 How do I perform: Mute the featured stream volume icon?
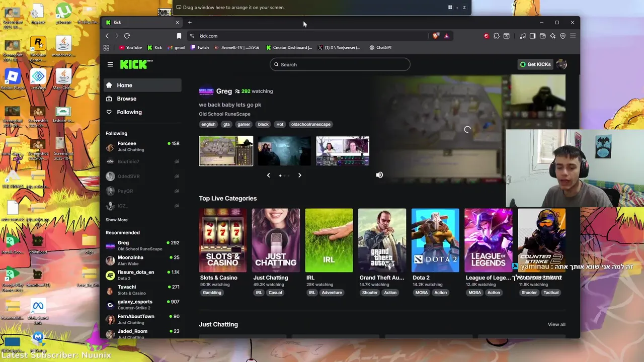tap(379, 175)
